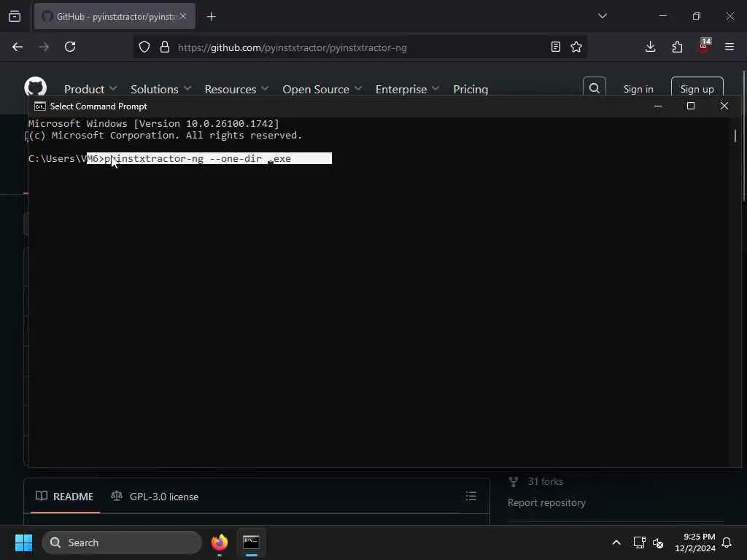Minimize the Command Prompt window
Image resolution: width=747 pixels, height=560 pixels.
659,106
